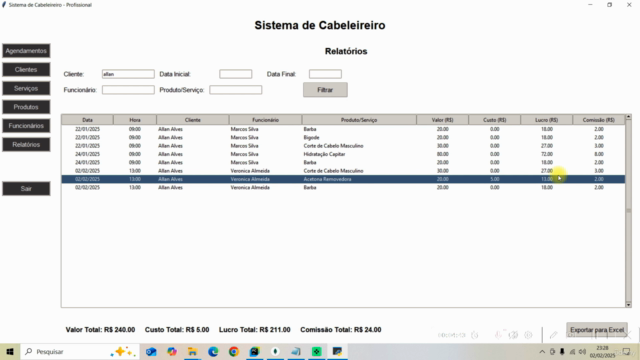
Task: Open the Windows Start menu
Action: [x=10, y=351]
